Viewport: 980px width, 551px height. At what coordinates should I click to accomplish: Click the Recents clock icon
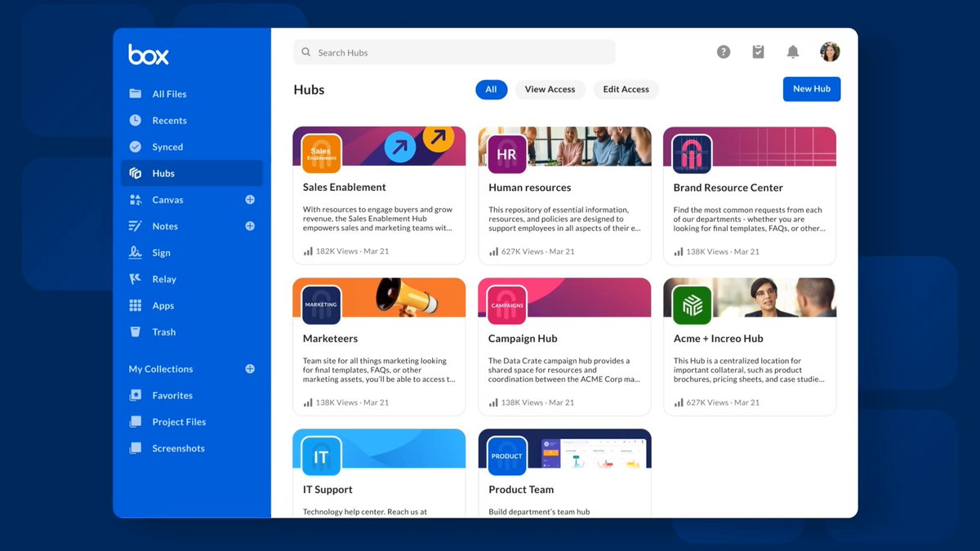(136, 120)
